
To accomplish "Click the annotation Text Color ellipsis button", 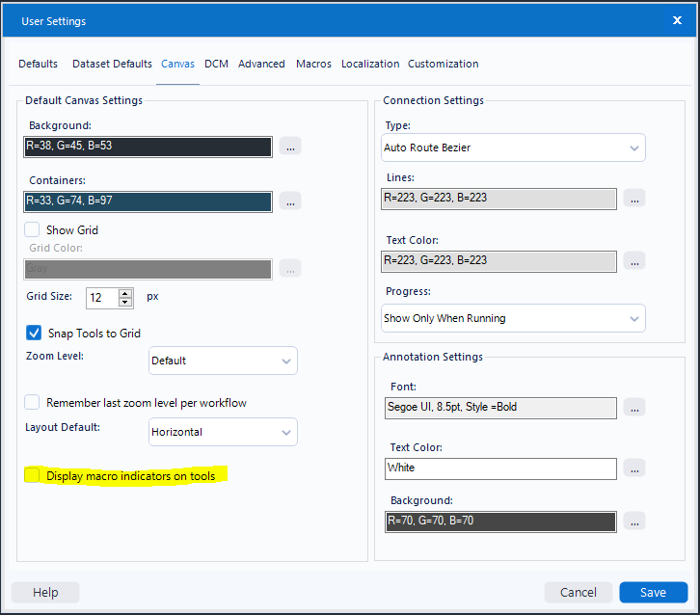I will click(x=633, y=468).
